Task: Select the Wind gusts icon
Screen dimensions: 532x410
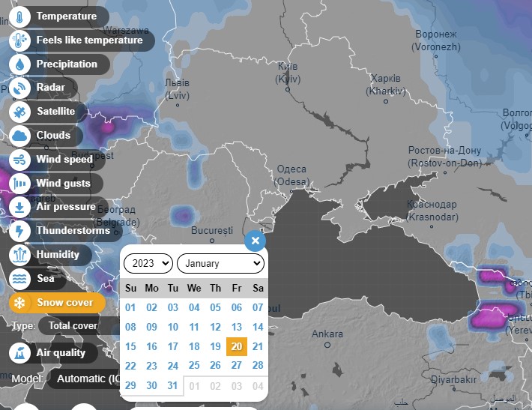Action: [x=19, y=184]
